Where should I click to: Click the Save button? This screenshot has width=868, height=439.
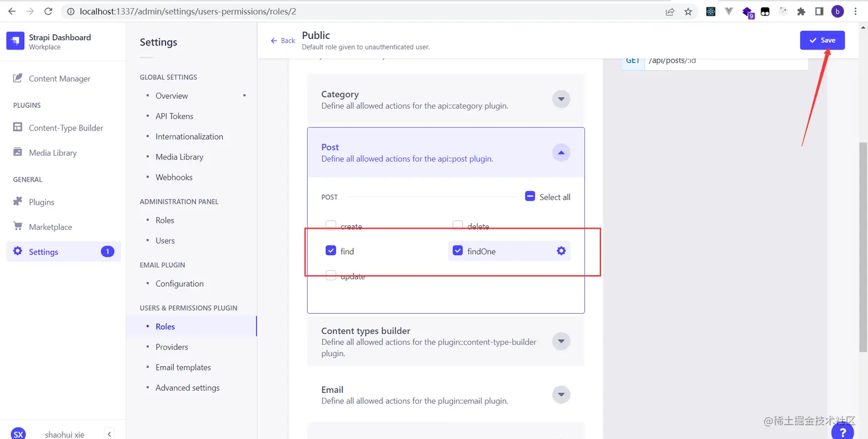click(x=822, y=40)
